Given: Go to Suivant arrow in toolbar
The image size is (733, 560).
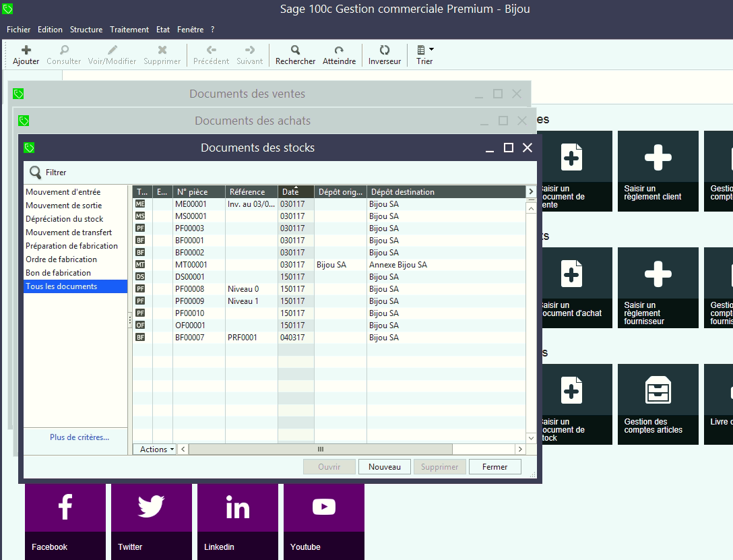Looking at the screenshot, I should (250, 50).
